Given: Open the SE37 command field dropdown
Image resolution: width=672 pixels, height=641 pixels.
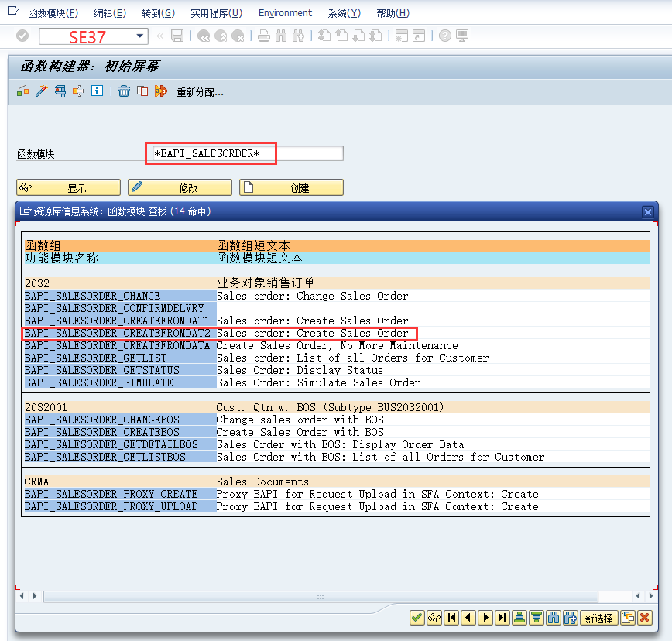Looking at the screenshot, I should click(139, 36).
